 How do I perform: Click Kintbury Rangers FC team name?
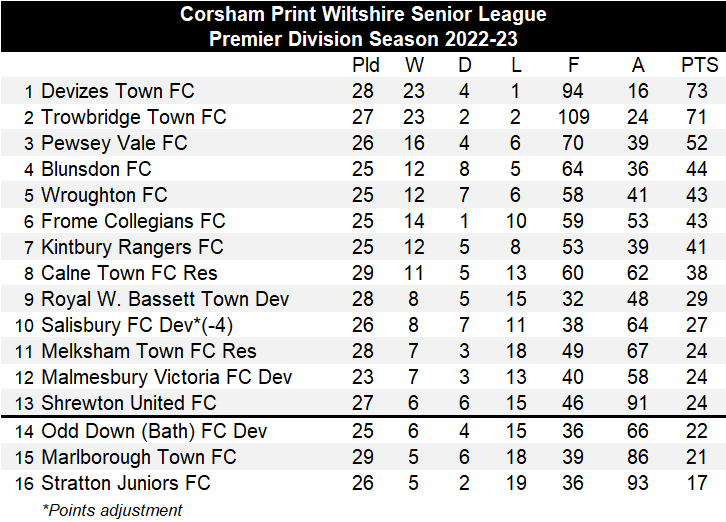tap(132, 247)
